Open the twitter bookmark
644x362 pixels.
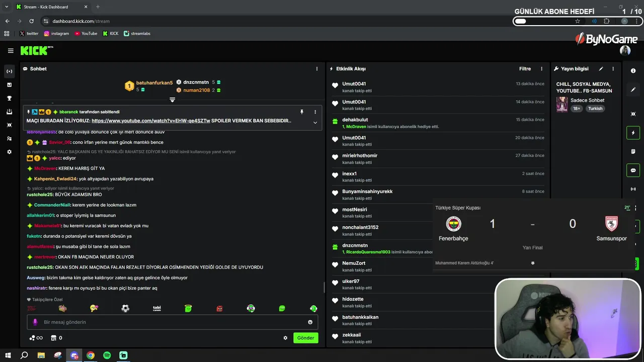pos(29,34)
